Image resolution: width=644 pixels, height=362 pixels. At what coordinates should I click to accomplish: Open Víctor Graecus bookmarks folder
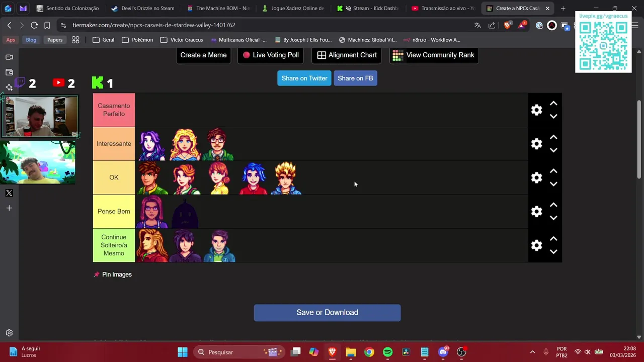[x=182, y=40]
